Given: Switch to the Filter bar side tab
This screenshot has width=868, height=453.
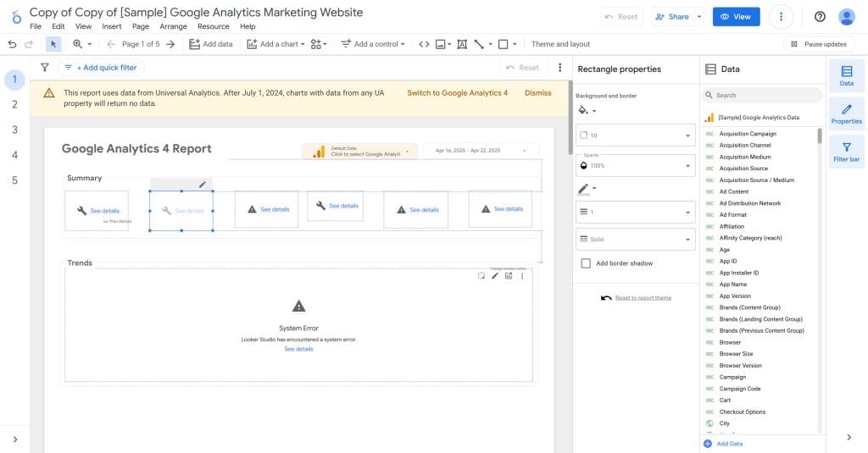Looking at the screenshot, I should 847,152.
